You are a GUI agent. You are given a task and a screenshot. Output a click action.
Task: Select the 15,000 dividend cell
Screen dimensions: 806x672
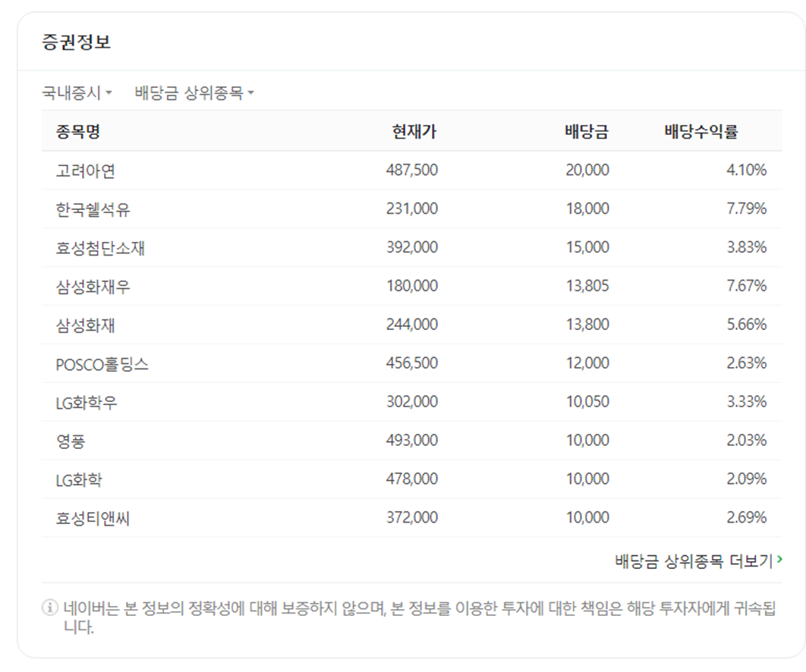coord(587,247)
